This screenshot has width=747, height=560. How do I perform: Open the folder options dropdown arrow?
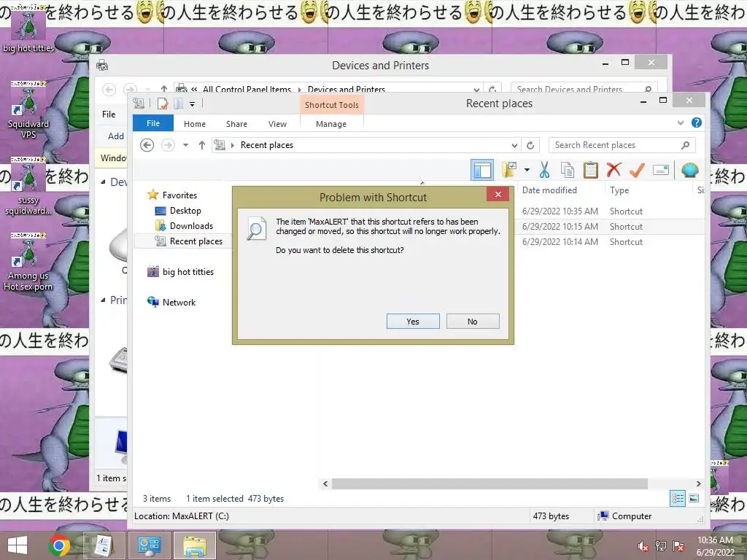(x=527, y=169)
